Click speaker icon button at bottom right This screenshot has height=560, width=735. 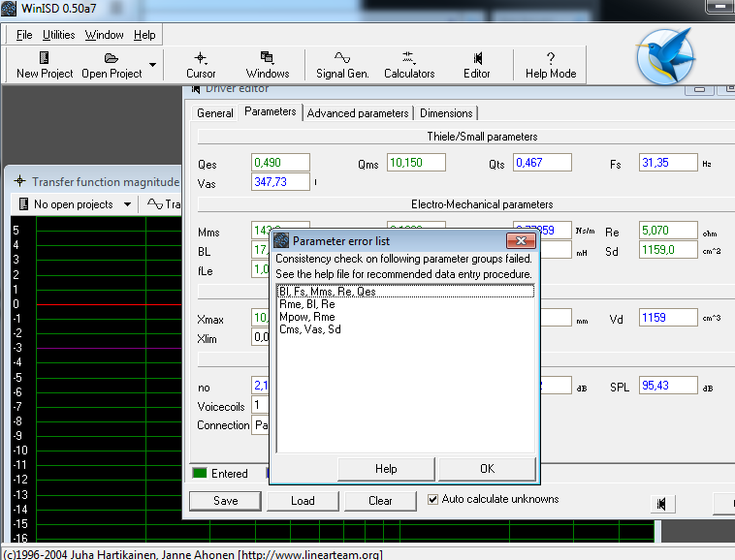point(661,504)
